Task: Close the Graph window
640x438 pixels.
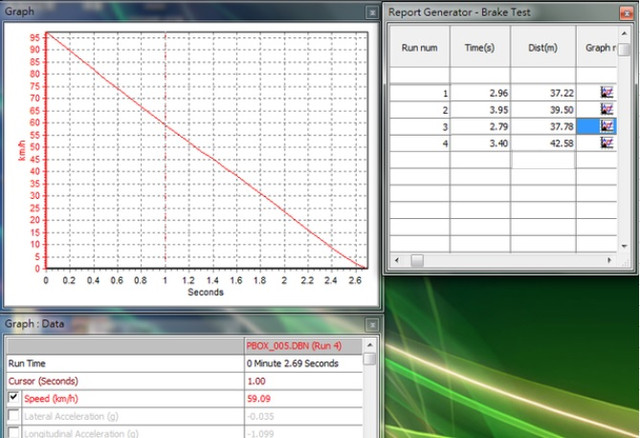Action: coord(372,12)
